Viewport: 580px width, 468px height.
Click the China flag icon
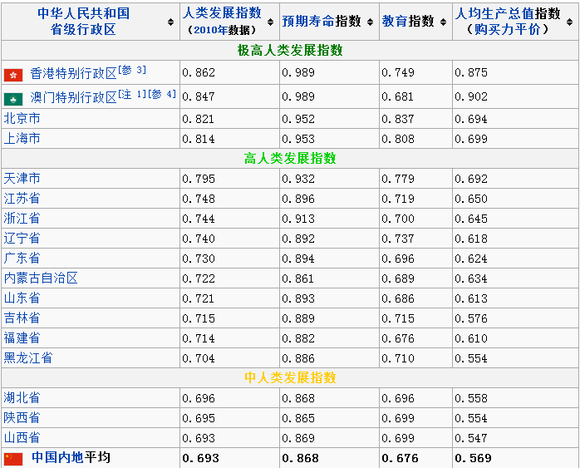13,459
